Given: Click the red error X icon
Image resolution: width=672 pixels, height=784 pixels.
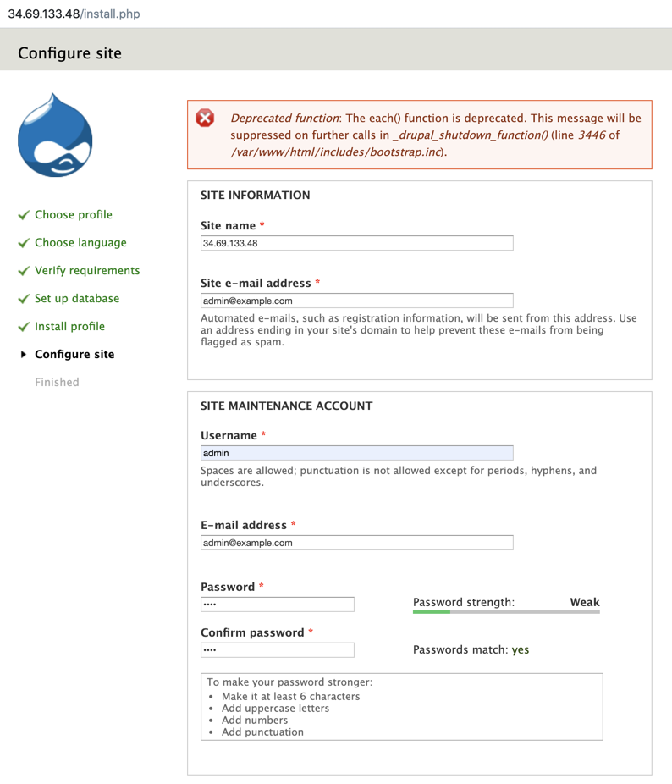Looking at the screenshot, I should 205,118.
